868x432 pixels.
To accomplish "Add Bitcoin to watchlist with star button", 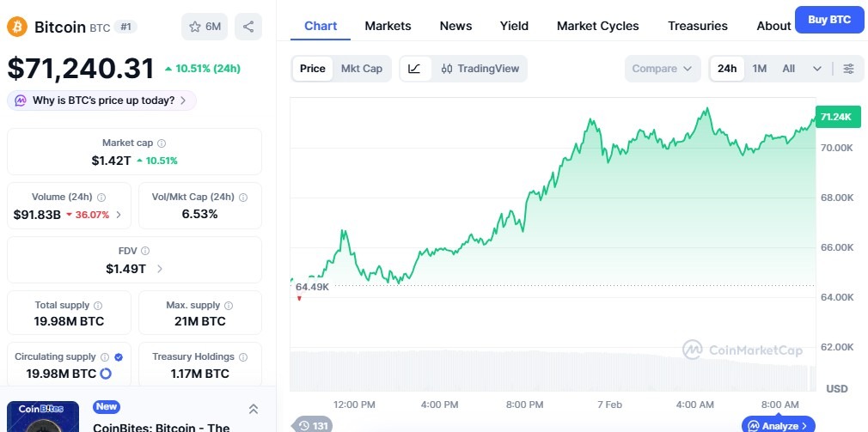I will coord(205,27).
